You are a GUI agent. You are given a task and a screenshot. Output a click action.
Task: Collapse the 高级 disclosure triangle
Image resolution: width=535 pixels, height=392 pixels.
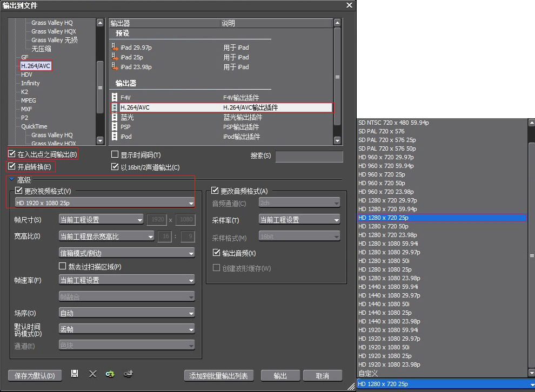point(11,179)
